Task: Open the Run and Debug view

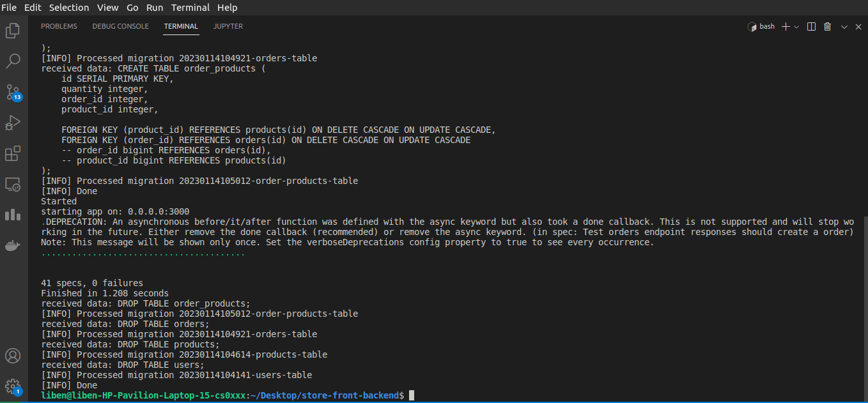Action: 13,123
